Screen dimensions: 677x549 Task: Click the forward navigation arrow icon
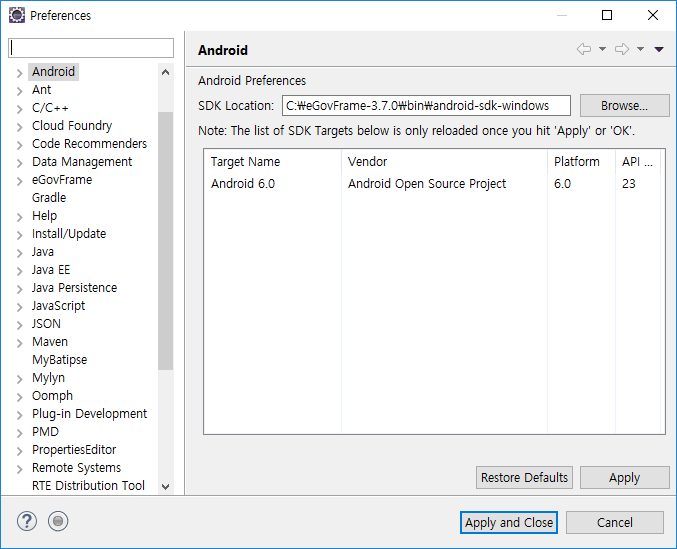pos(622,49)
